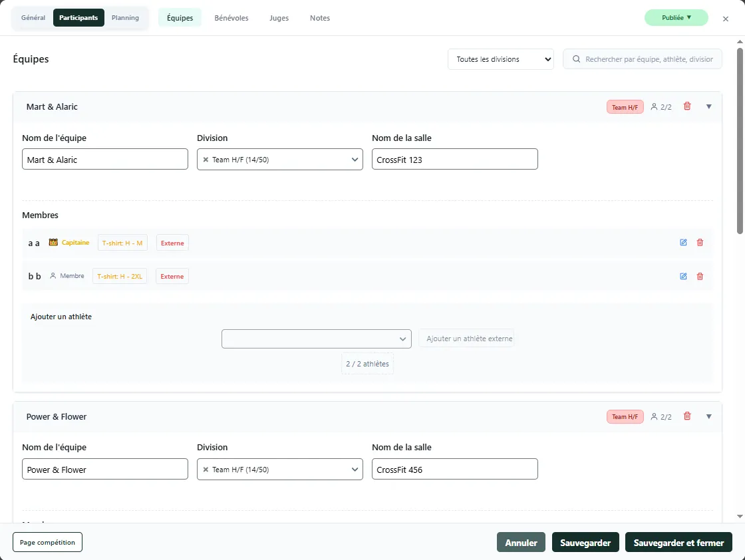745x560 pixels.
Task: Collapse the Mart & Alaric team card
Action: pos(708,106)
